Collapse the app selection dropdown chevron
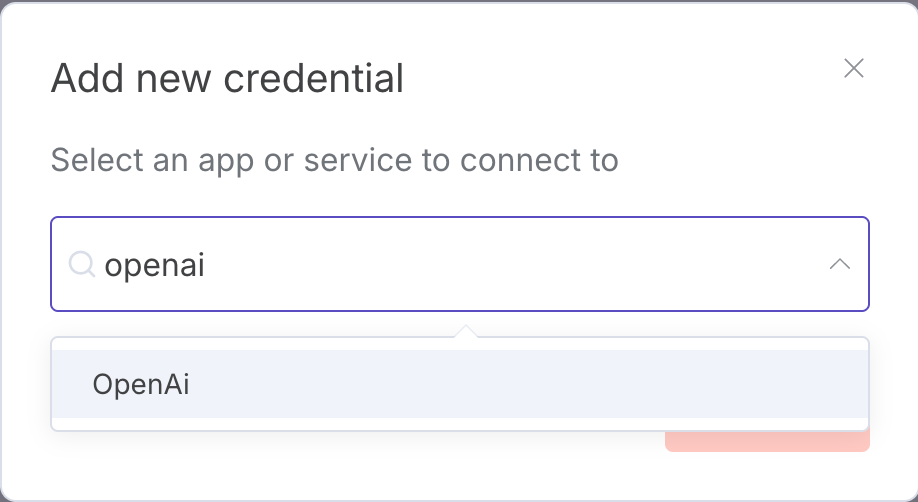918x502 pixels. [x=840, y=264]
